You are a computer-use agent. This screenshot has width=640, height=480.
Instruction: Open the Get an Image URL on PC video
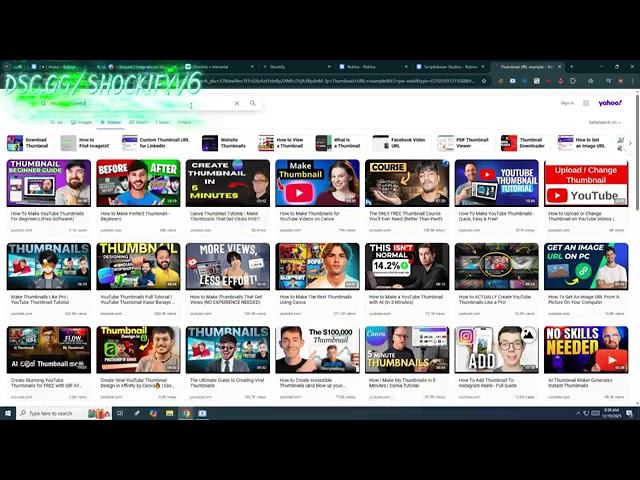586,266
